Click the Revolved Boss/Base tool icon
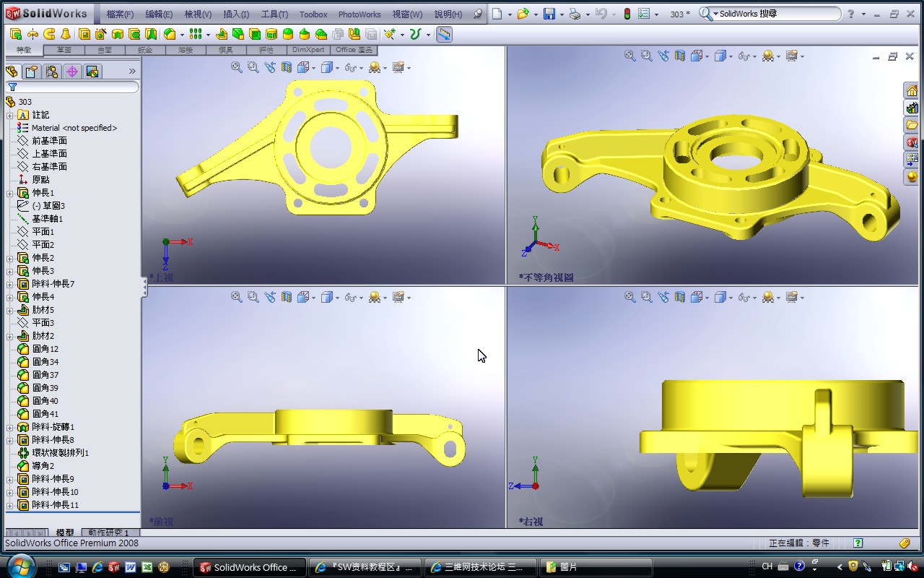Screen dimensions: 924x578 point(32,34)
